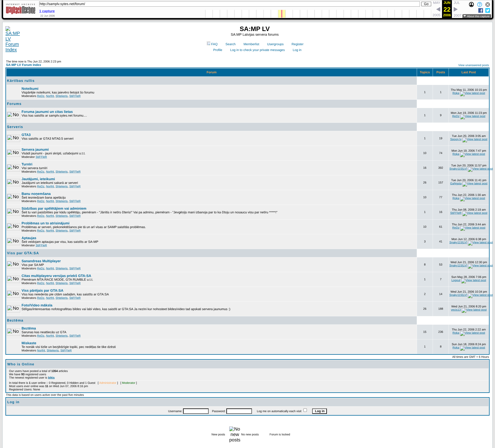Open 'Citas multiplayeru versijas priekš GTA:SA' forum
The height and width of the screenshot is (448, 495).
tap(56, 276)
